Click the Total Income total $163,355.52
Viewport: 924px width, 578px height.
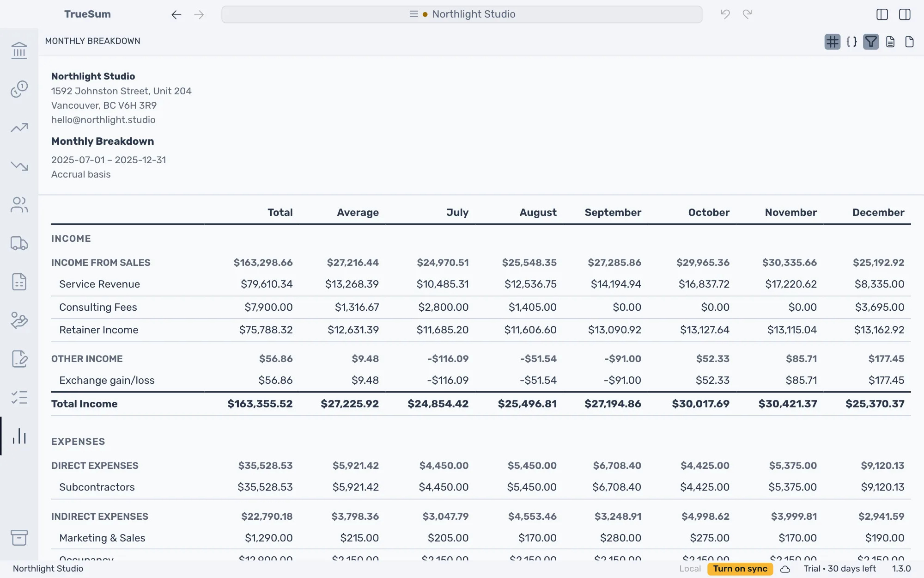(260, 404)
